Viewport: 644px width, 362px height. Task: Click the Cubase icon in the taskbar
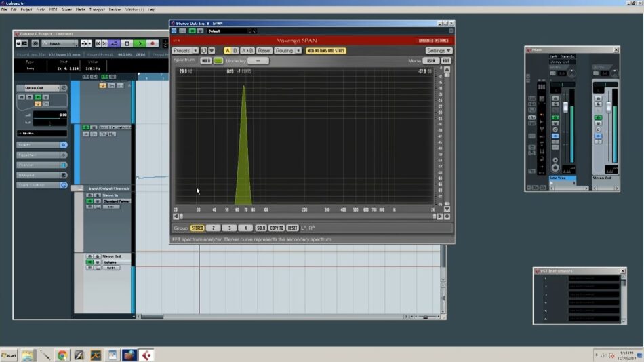(x=146, y=355)
